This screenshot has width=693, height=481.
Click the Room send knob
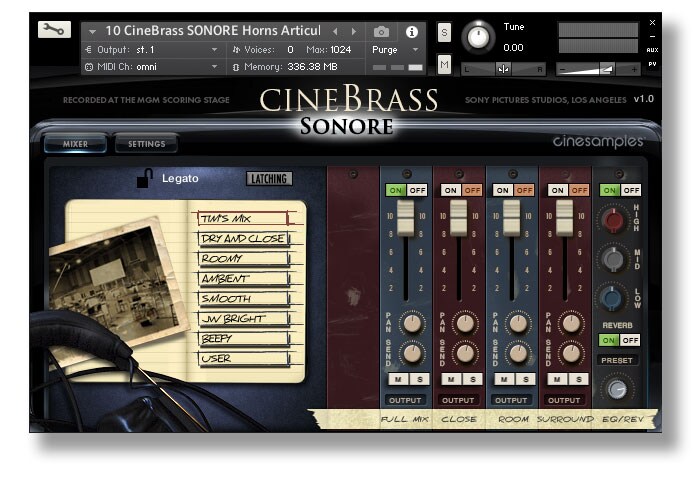(518, 353)
